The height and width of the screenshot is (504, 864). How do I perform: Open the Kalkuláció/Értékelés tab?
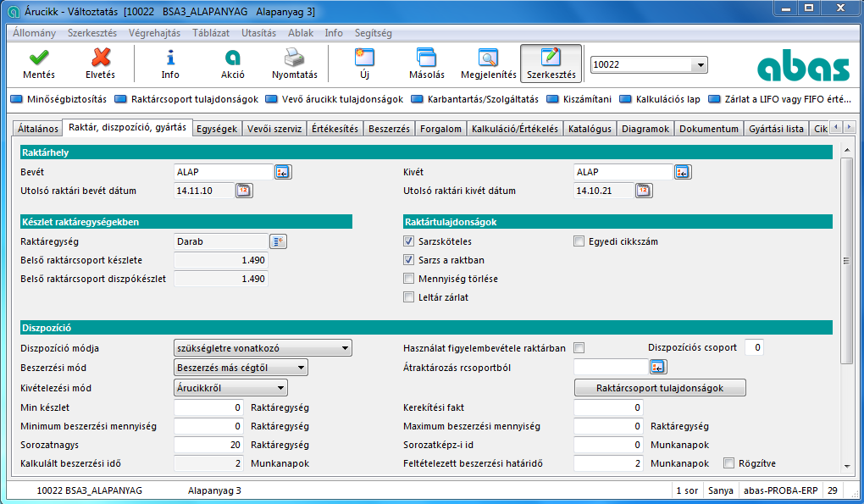pyautogui.click(x=515, y=129)
